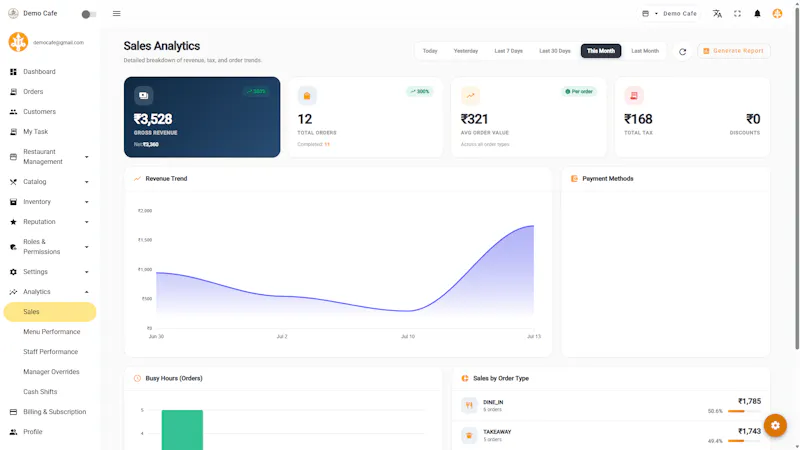The width and height of the screenshot is (800, 450).
Task: Click the Inventory box icon
Action: [x=13, y=202]
